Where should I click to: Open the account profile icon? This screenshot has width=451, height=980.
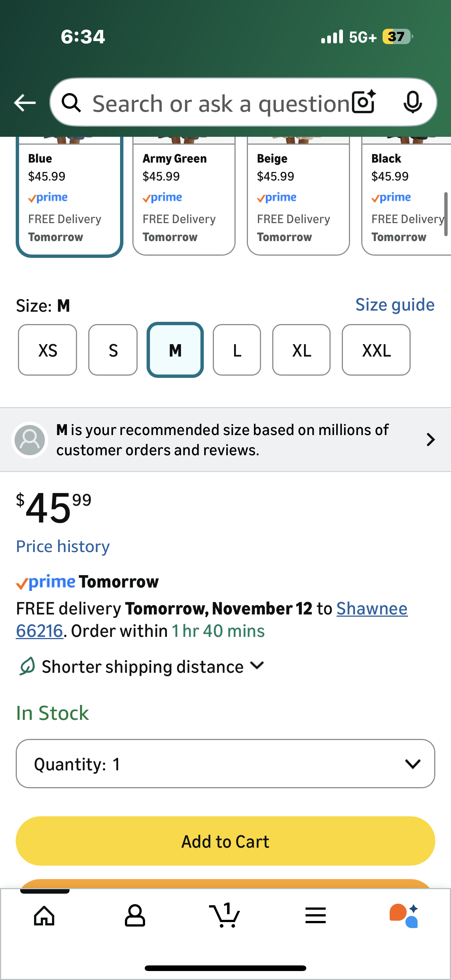135,915
